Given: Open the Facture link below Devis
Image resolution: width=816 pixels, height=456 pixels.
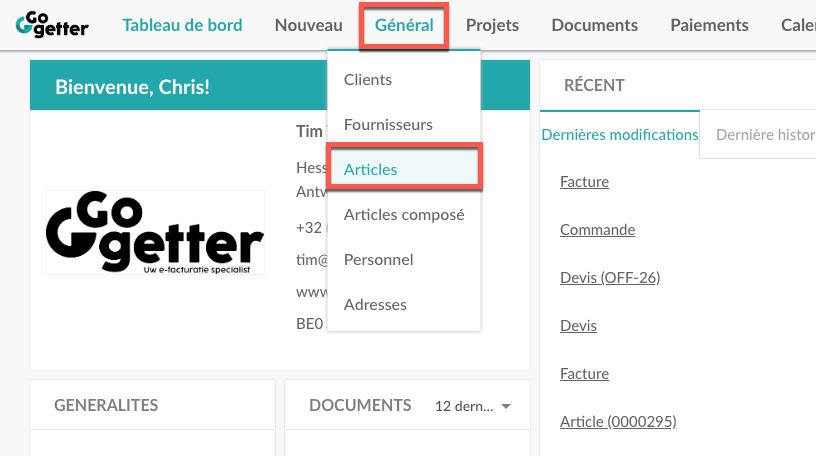Looking at the screenshot, I should tap(584, 373).
